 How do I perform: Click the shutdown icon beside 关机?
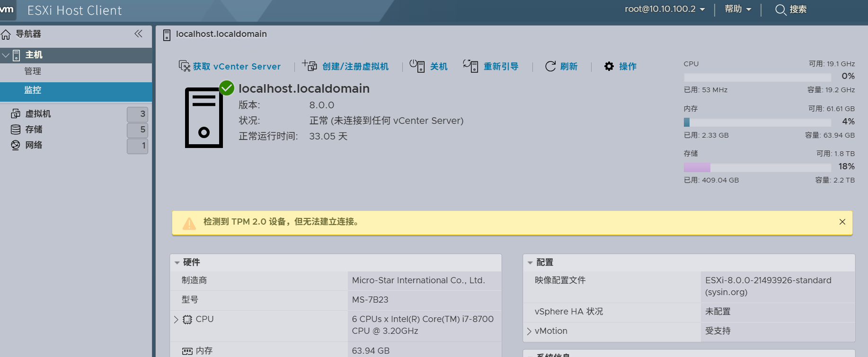pyautogui.click(x=417, y=66)
